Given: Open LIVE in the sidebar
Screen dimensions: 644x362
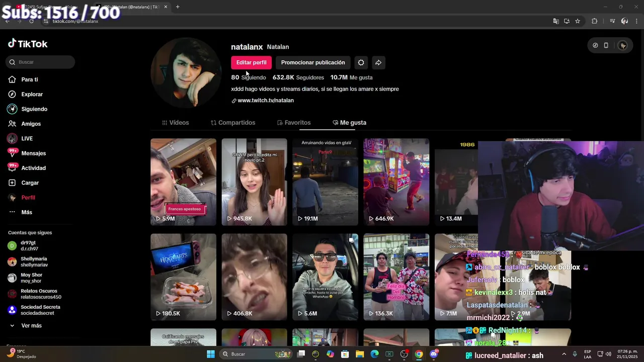Looking at the screenshot, I should [20, 138].
